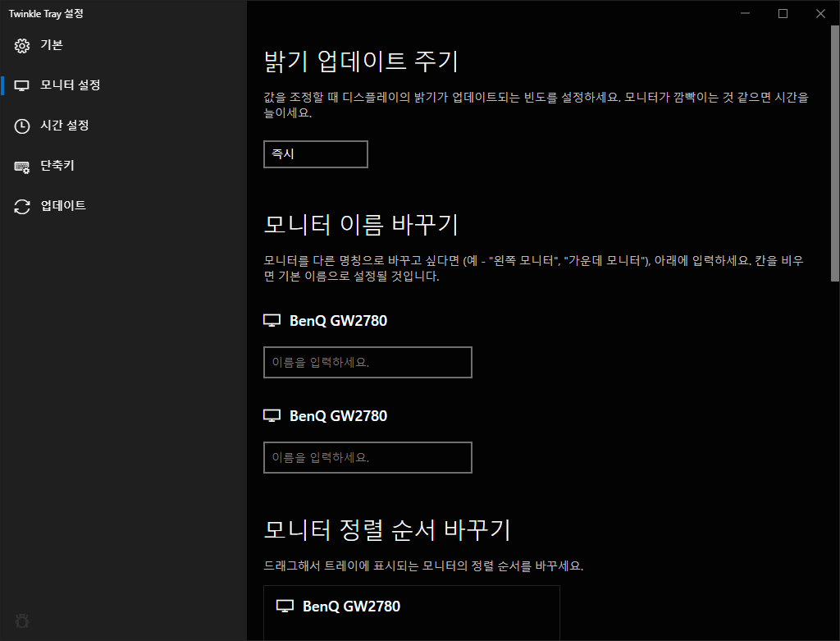
Task: Maximize the Twinkle Tray settings window
Action: pyautogui.click(x=783, y=13)
